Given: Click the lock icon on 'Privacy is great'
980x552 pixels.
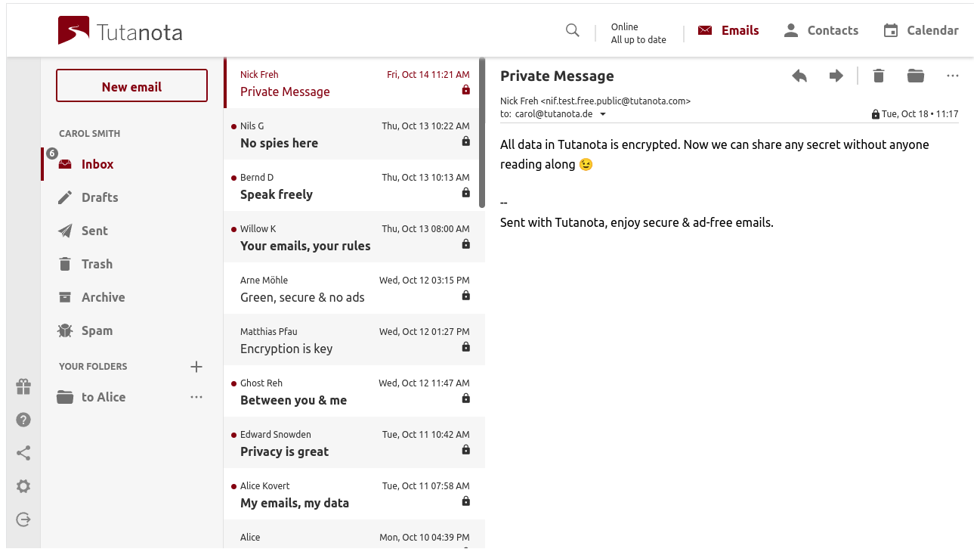Looking at the screenshot, I should click(465, 450).
